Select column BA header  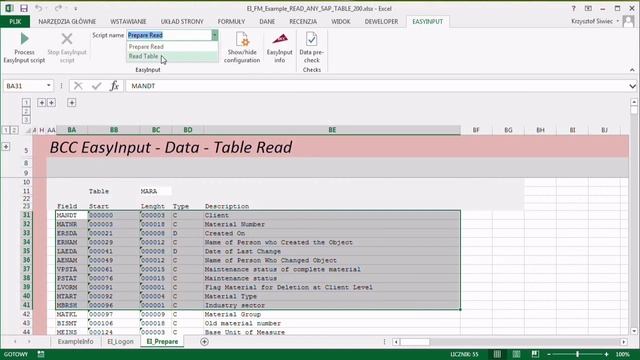(x=72, y=130)
